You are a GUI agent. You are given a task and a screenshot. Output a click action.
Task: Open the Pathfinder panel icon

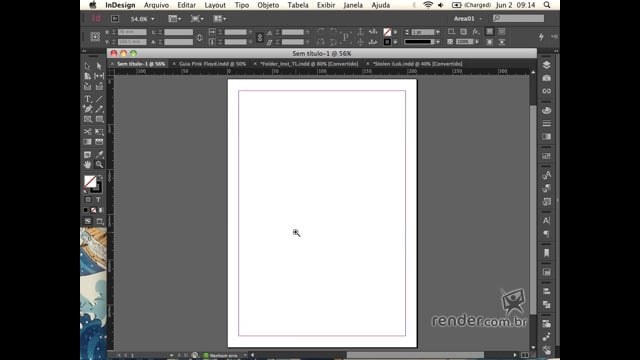pyautogui.click(x=547, y=304)
